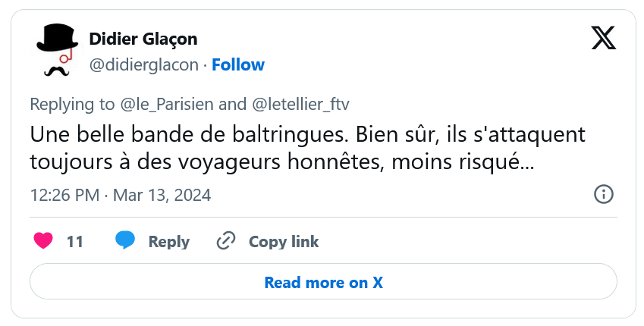Click the chain link copy icon

(226, 241)
